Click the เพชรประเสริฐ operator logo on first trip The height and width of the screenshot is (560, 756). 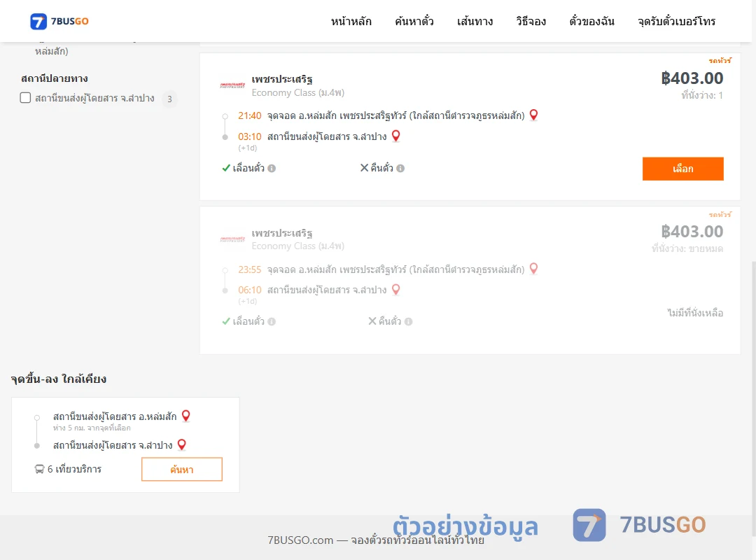(x=232, y=85)
